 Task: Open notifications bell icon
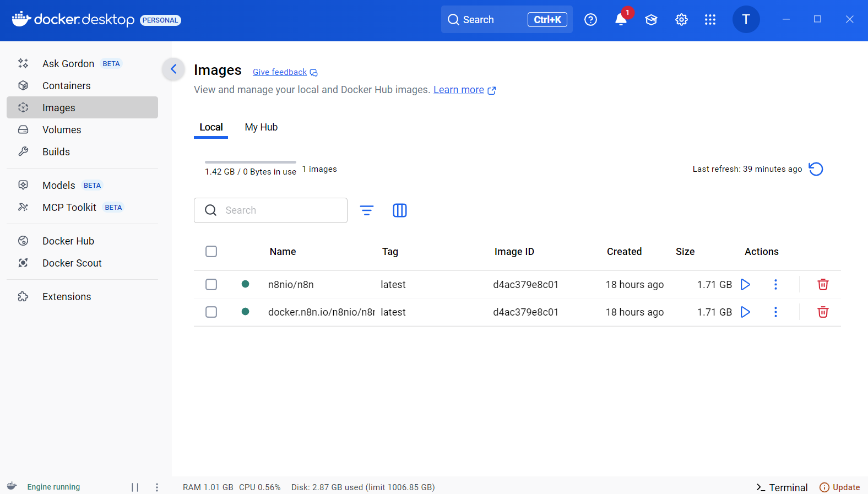click(x=621, y=20)
